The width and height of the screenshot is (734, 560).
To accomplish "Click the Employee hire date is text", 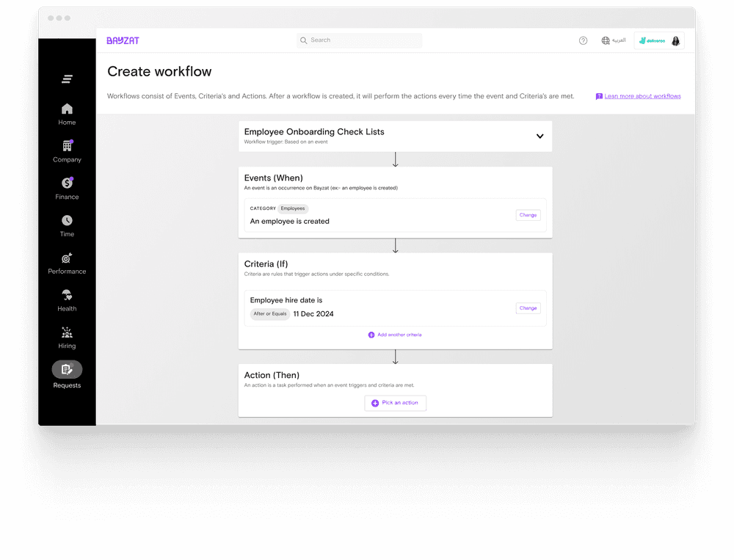I will coord(286,300).
